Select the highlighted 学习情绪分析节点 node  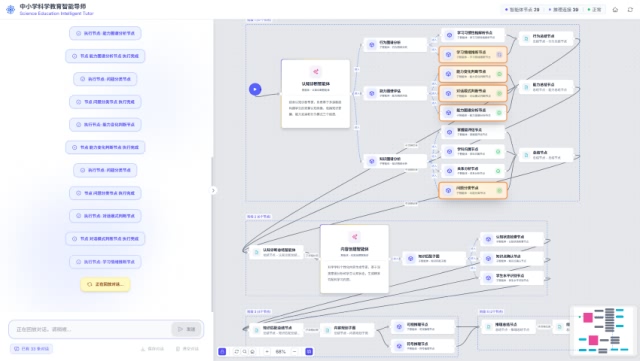(473, 54)
